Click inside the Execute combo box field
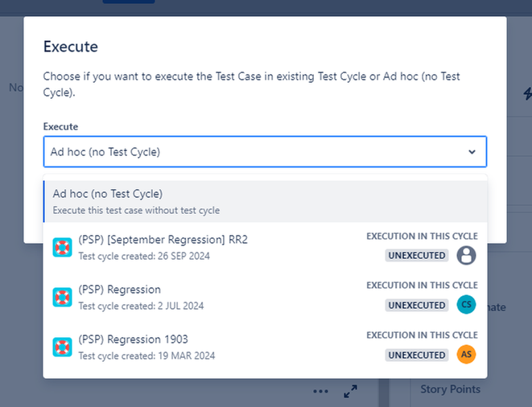 (241, 151)
